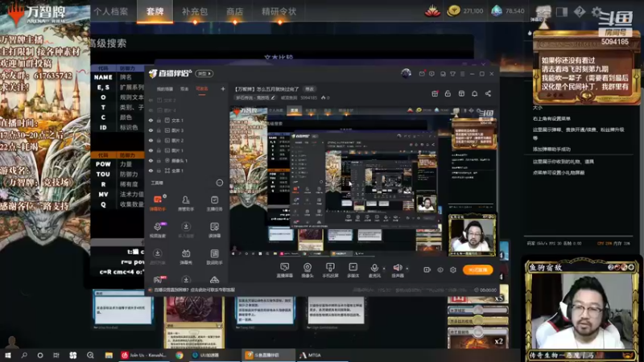Screen dimensions: 644x362
Task: Open the 弹幕秀 tool icon
Action: tap(186, 257)
